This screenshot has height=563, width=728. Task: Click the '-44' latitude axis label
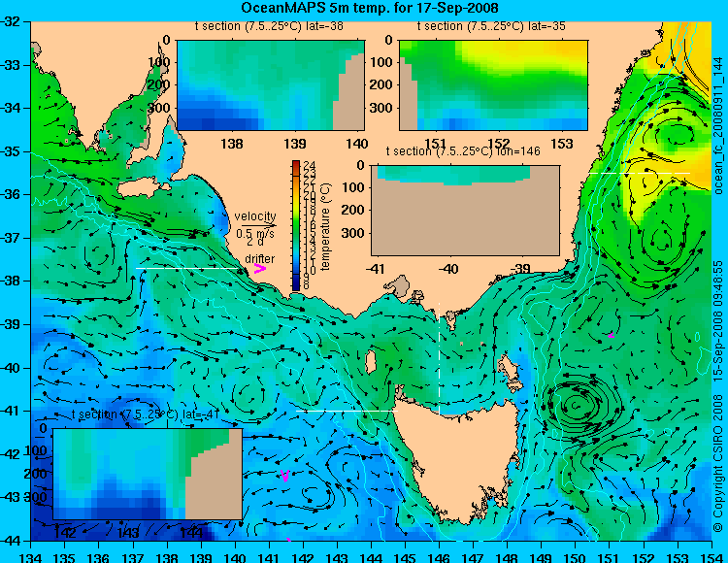point(10,541)
